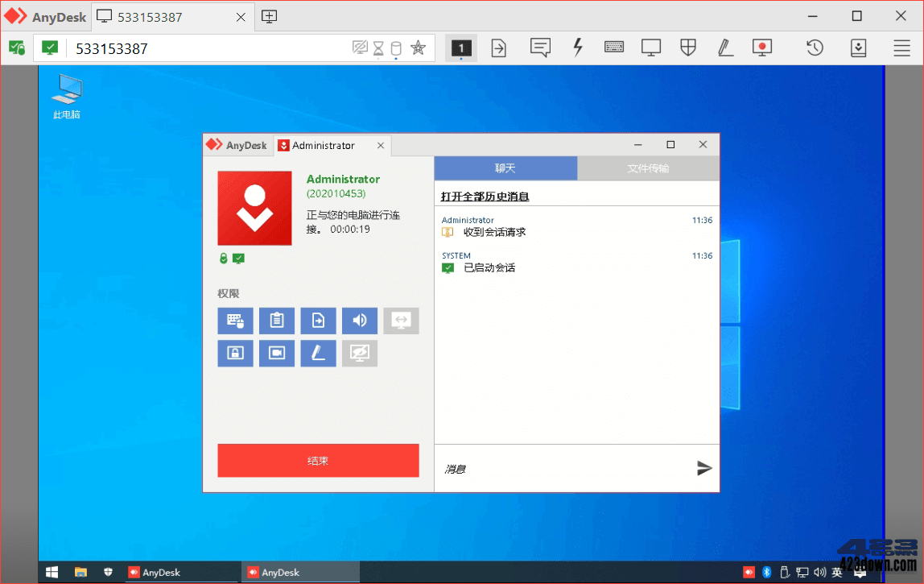This screenshot has height=584, width=924.
Task: Select the Administrator tab in remote window
Action: (x=325, y=145)
